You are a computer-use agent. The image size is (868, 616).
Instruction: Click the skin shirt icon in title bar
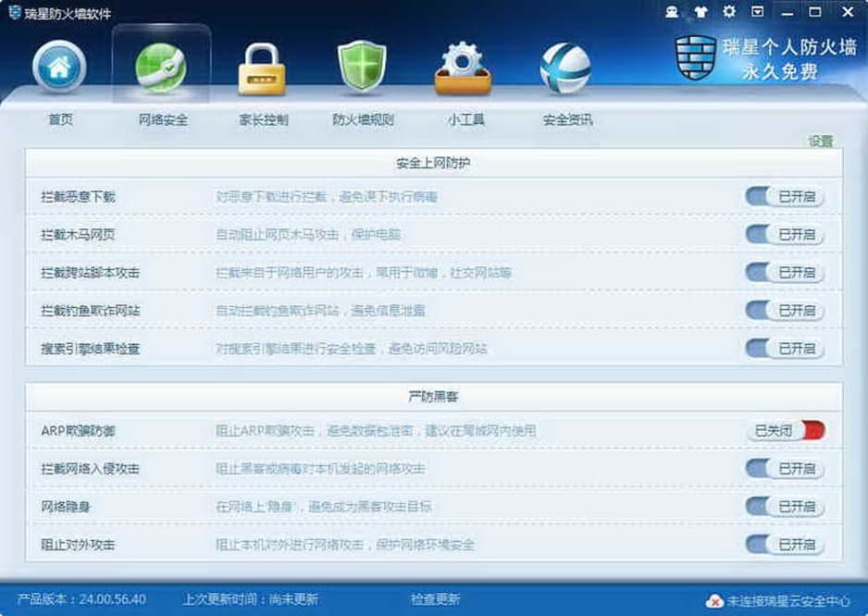coord(701,12)
